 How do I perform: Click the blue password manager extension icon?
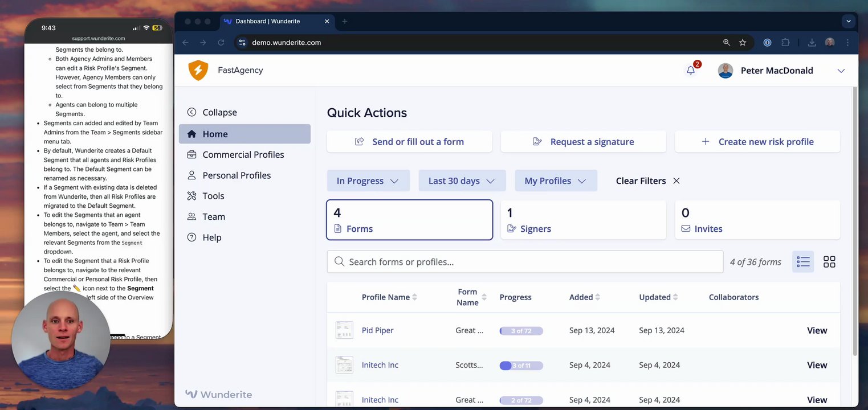pyautogui.click(x=767, y=43)
